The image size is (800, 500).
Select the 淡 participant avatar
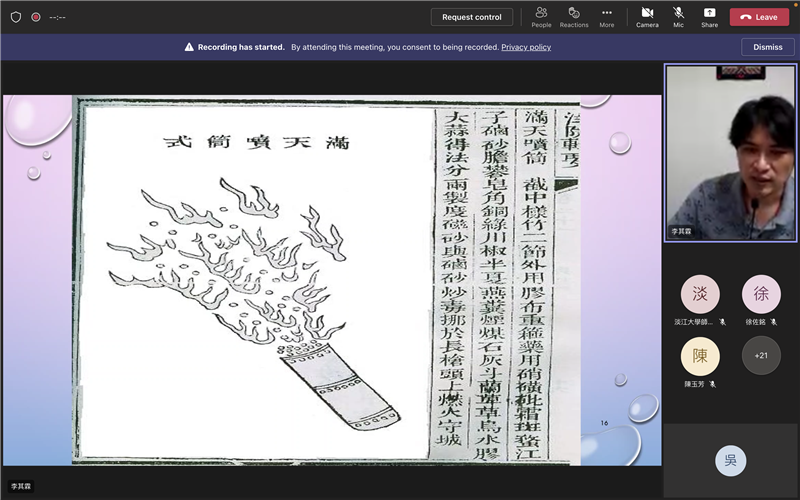700,295
